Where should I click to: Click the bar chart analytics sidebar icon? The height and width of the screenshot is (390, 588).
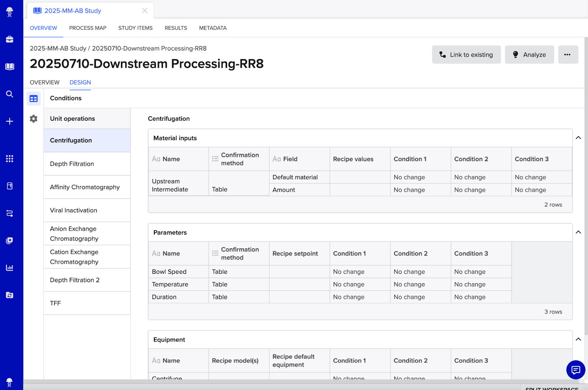pyautogui.click(x=10, y=267)
